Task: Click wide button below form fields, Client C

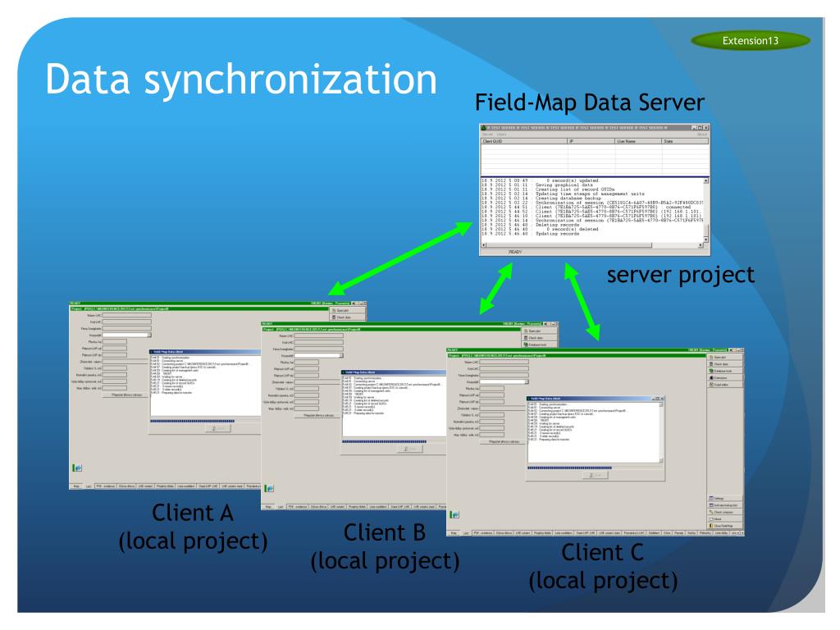Action: tap(503, 441)
